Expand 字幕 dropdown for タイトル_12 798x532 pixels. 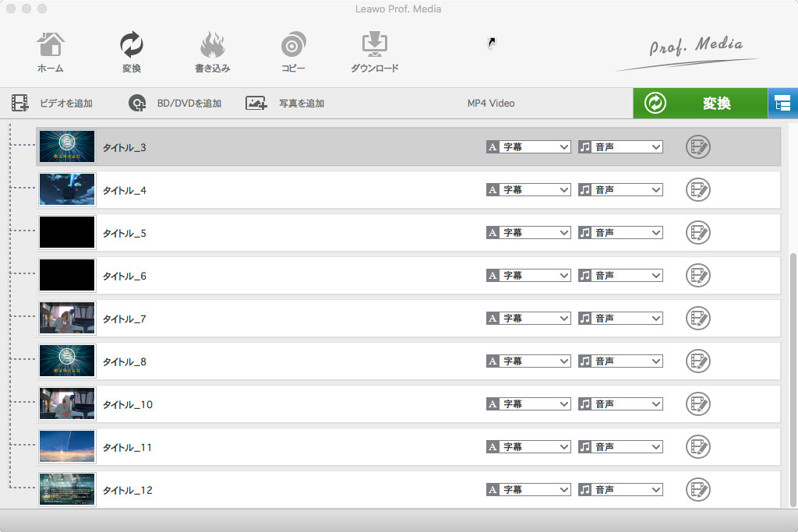tap(528, 489)
